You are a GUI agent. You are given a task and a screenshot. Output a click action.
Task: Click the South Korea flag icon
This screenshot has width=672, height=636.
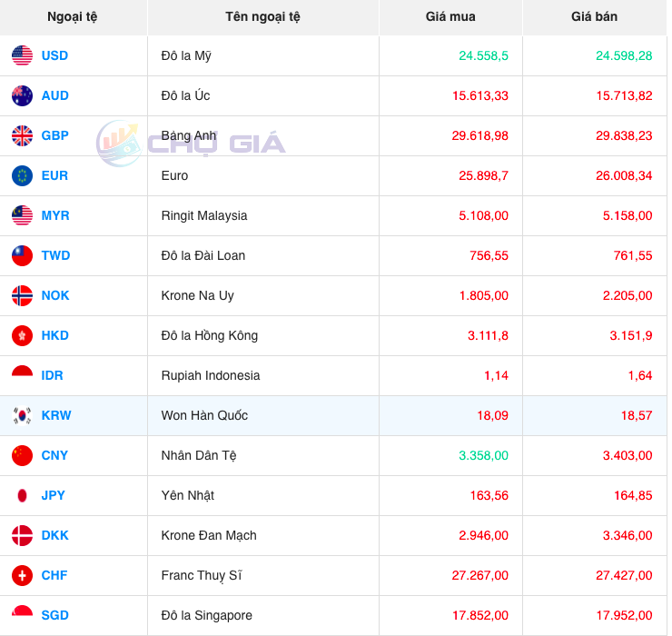pos(22,415)
